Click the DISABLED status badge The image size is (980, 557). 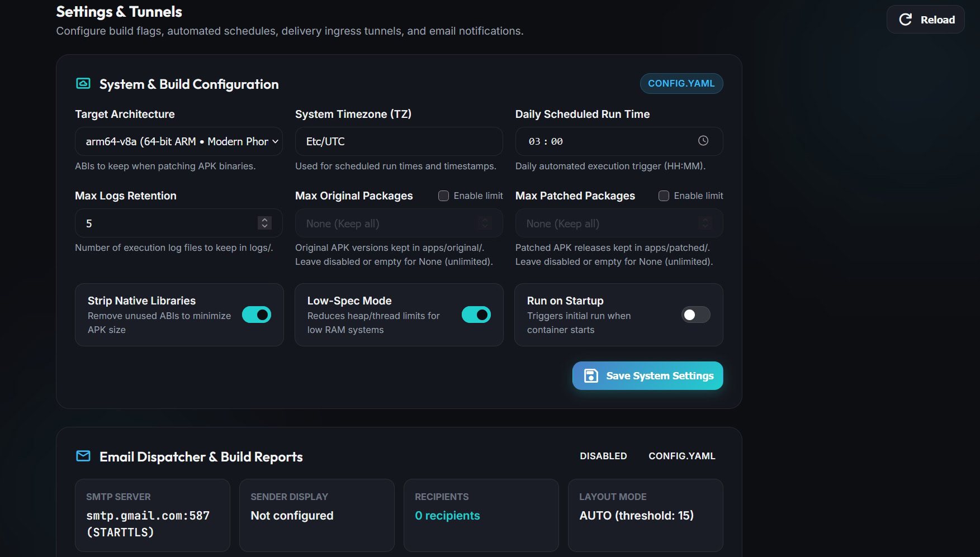pos(603,456)
